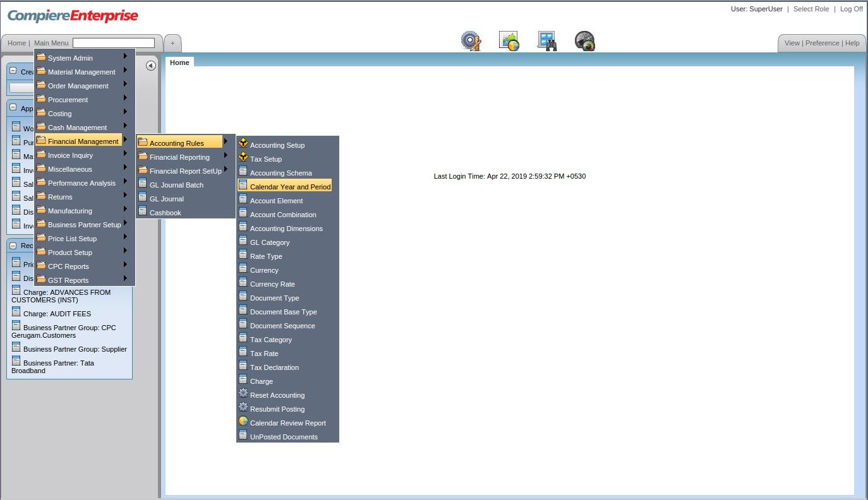Expand Financial Report SetUp submenu arrow

(x=226, y=169)
